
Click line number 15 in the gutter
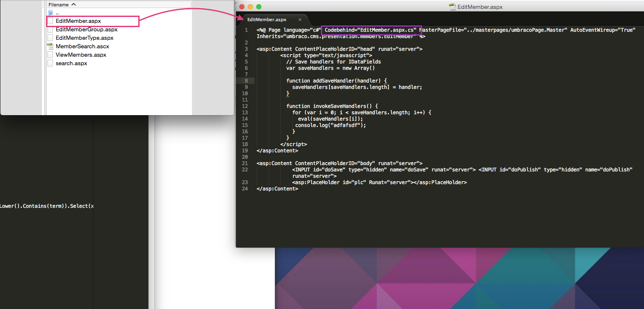[x=245, y=125]
